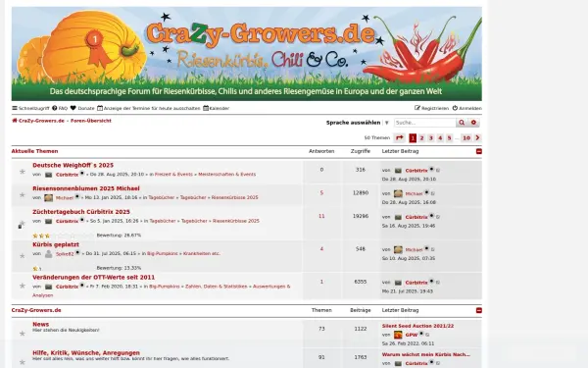
Task: Click star icon of Veränderungen der OTT-Werte topic
Action: pos(23,286)
